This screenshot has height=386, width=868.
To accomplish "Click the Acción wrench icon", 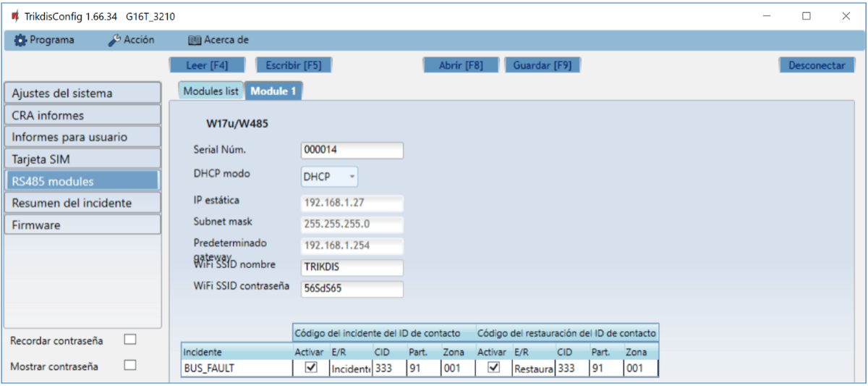I will [114, 41].
